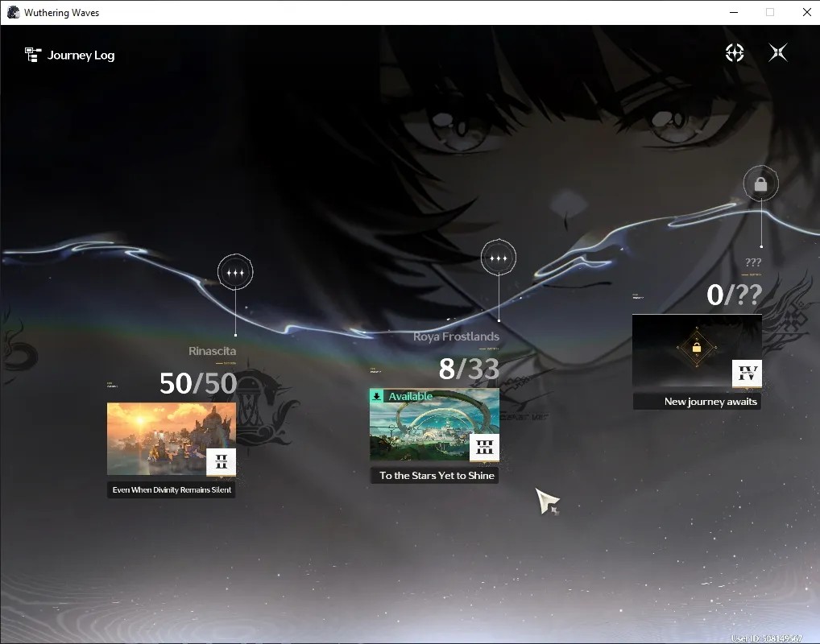Click the locked chapter IV thumbnail

click(x=697, y=351)
